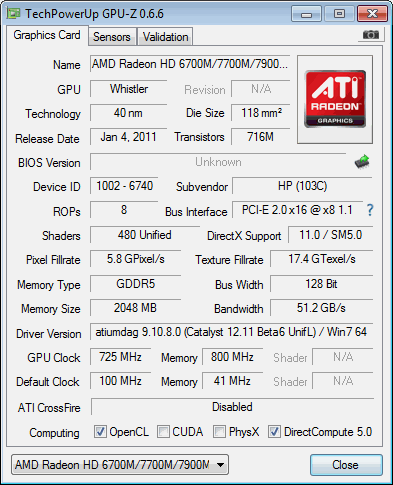
Task: Click the Device ID field 1002 - 6740
Action: (x=124, y=186)
